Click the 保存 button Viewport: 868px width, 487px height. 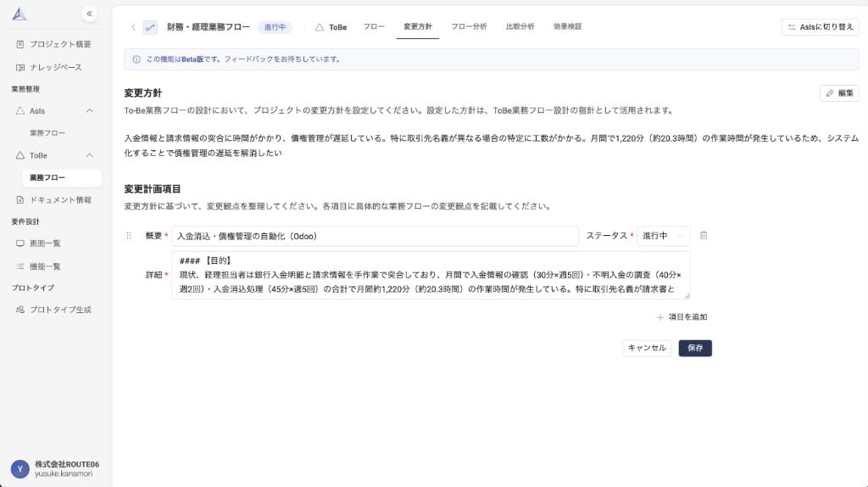click(695, 348)
